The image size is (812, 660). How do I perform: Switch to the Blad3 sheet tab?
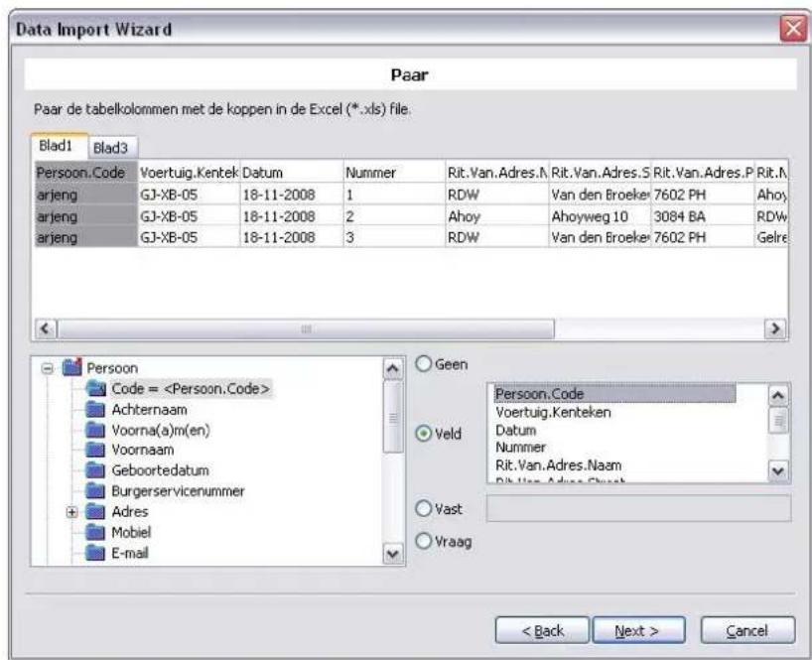point(112,148)
